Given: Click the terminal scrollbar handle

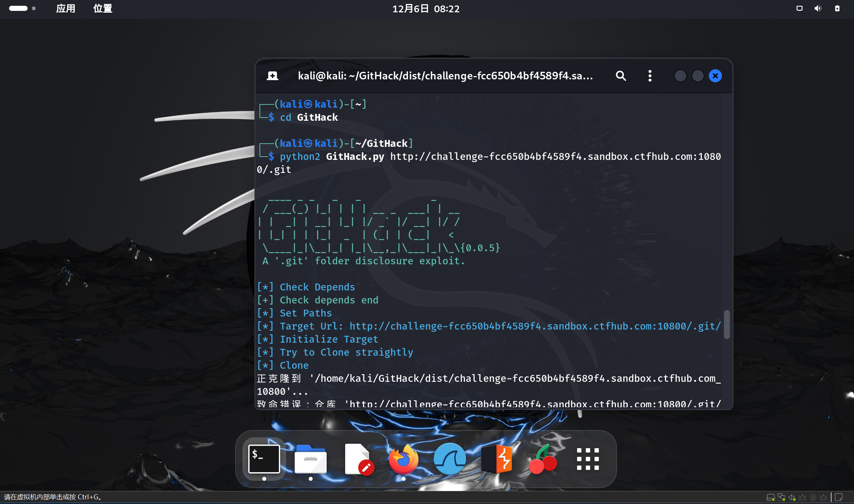Looking at the screenshot, I should point(727,324).
